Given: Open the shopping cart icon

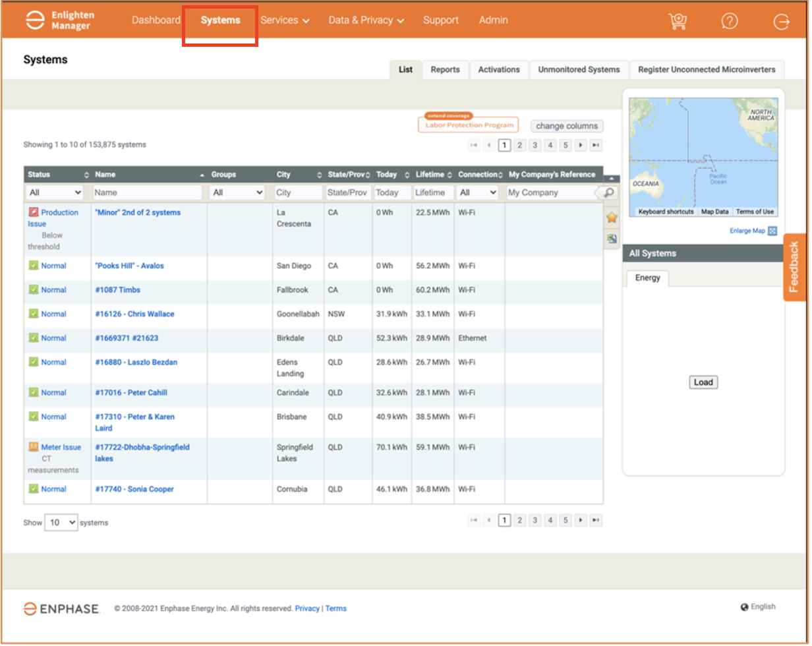Looking at the screenshot, I should [x=678, y=21].
